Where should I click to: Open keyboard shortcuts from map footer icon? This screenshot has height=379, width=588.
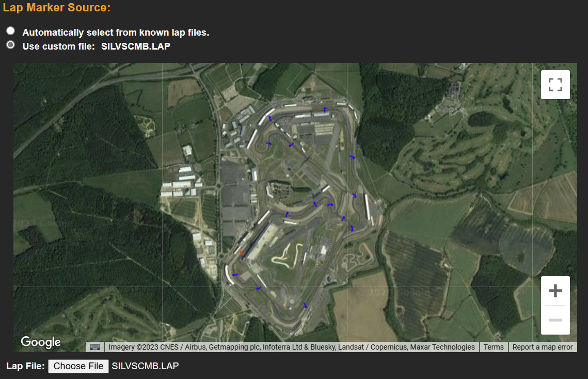(94, 347)
